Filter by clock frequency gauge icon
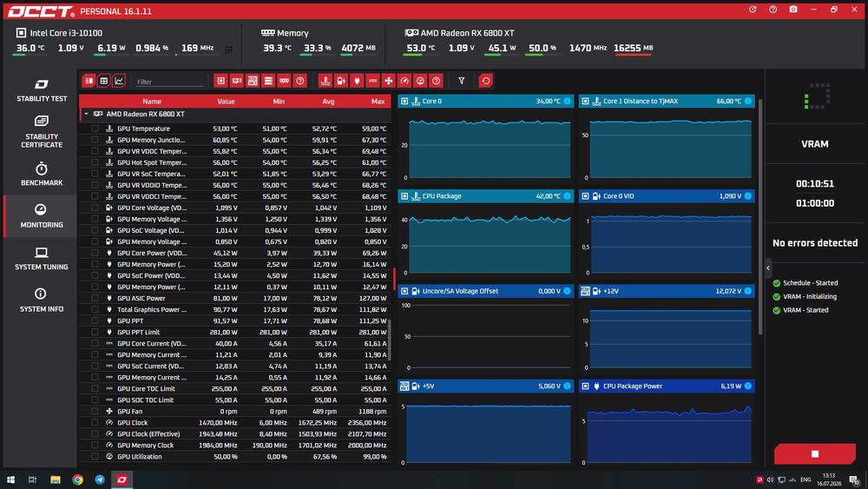 [x=404, y=81]
